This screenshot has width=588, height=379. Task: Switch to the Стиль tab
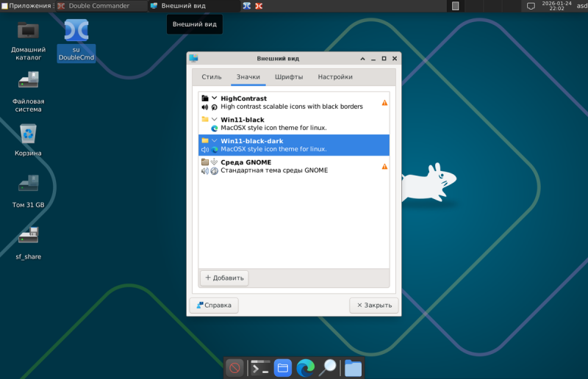pyautogui.click(x=212, y=77)
